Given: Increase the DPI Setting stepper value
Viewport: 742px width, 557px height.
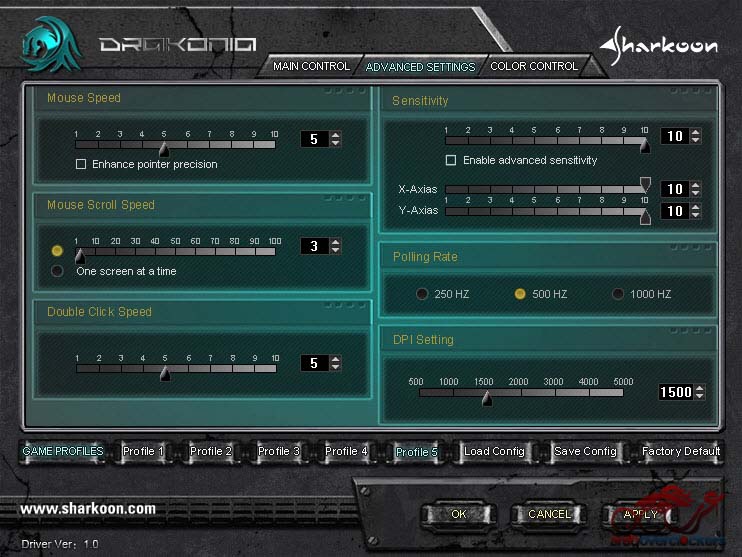Looking at the screenshot, I should [x=699, y=388].
